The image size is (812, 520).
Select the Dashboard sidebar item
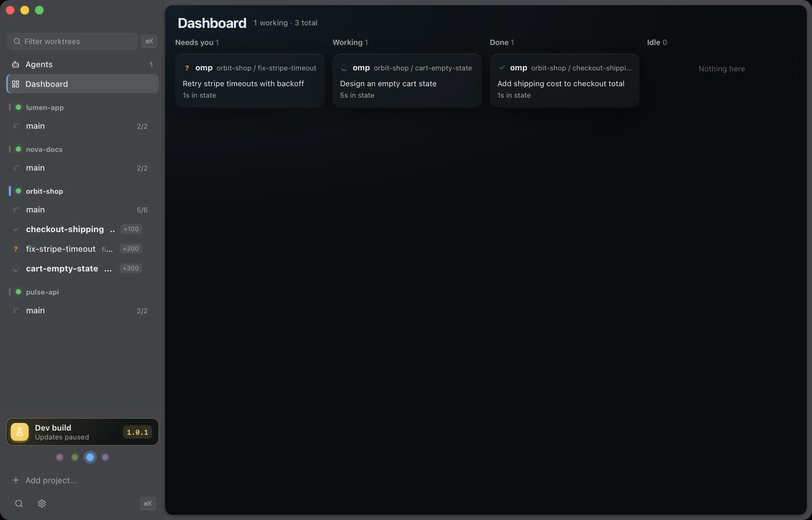coord(82,84)
